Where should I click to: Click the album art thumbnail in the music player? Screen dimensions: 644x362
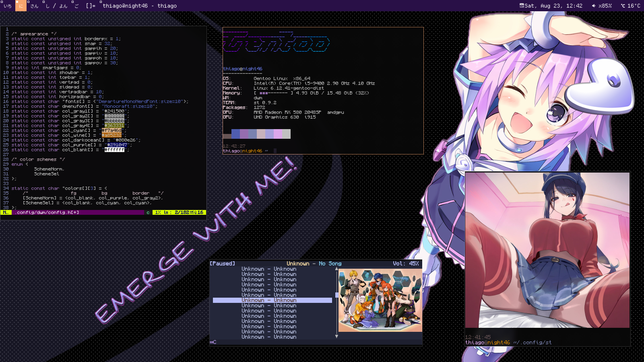point(380,300)
